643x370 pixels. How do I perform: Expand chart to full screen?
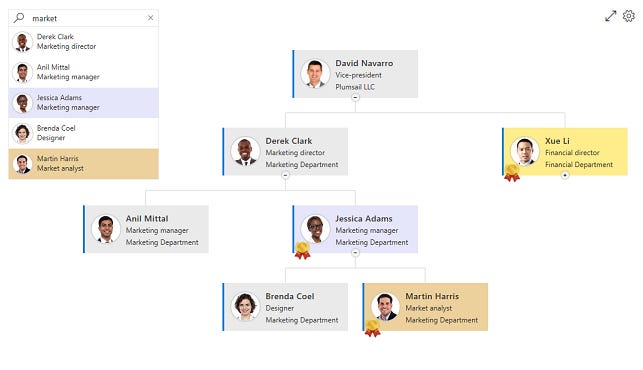click(611, 16)
